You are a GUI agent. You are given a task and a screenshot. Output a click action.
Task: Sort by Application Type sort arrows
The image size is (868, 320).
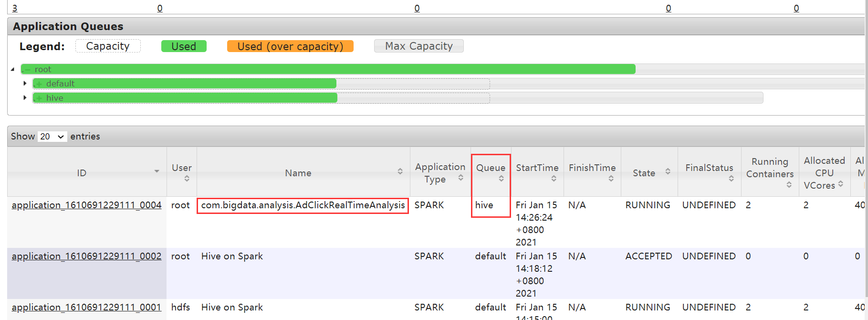[x=460, y=177]
